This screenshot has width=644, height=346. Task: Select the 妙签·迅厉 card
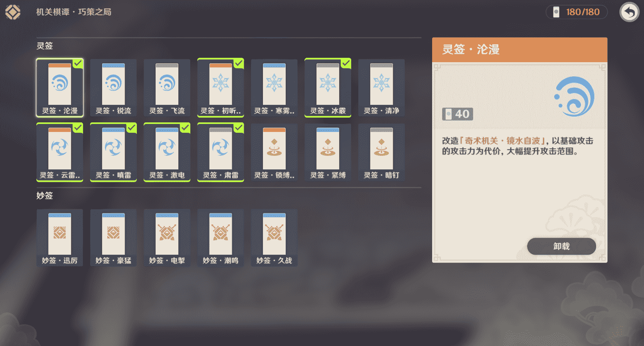point(60,238)
